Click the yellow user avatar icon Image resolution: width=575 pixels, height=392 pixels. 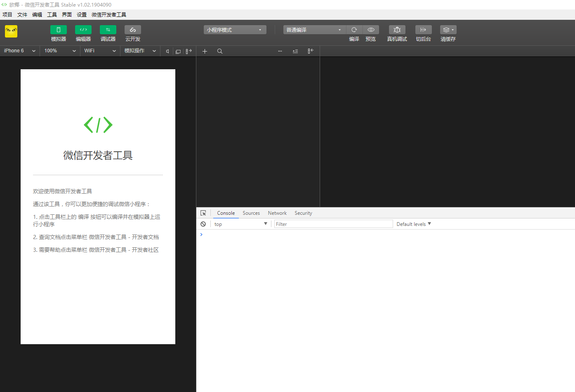click(x=11, y=31)
